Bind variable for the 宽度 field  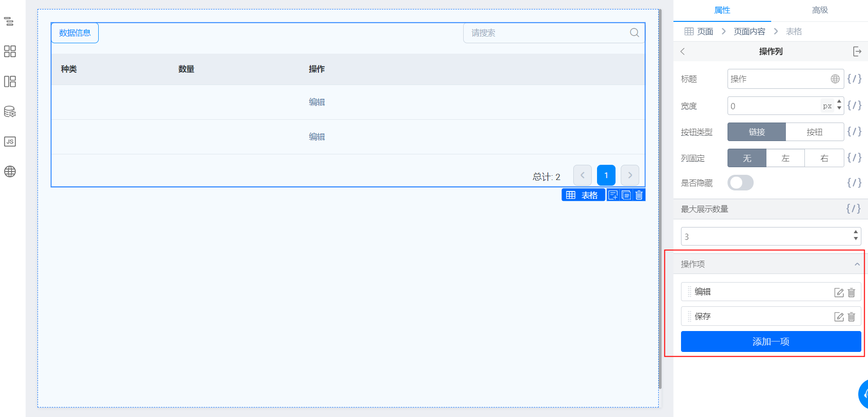click(854, 105)
